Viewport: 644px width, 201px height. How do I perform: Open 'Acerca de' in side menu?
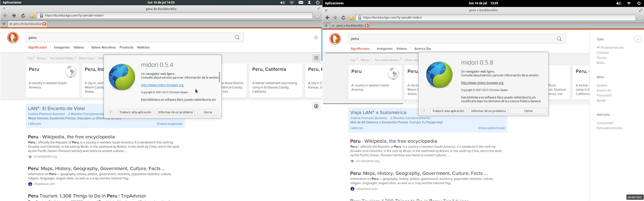coord(604,90)
